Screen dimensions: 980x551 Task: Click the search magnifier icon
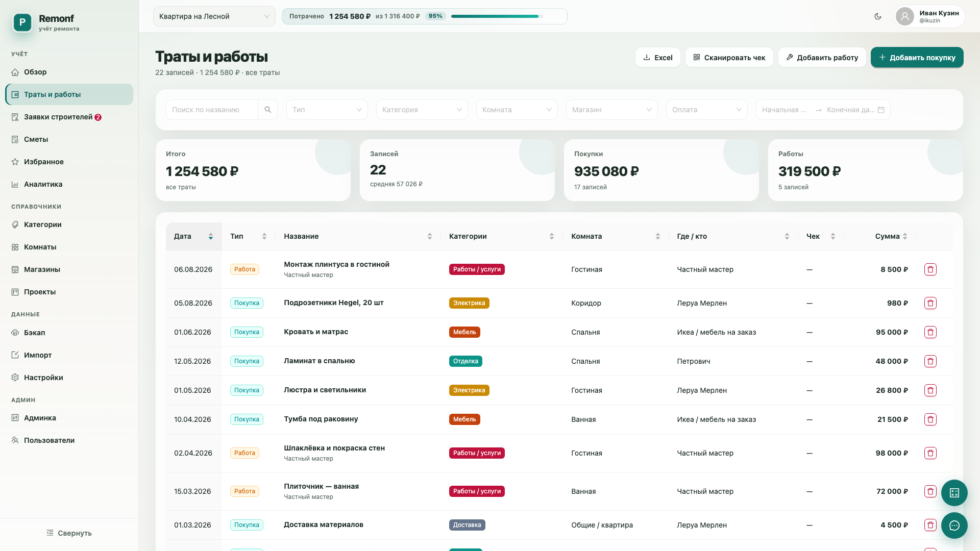268,110
